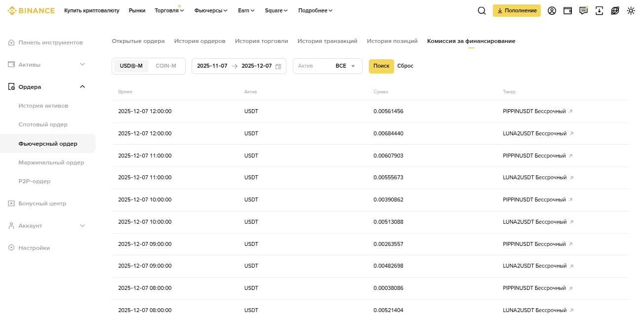Switch to История ордеров tab
Image resolution: width=644 pixels, height=320 pixels.
[x=200, y=41]
